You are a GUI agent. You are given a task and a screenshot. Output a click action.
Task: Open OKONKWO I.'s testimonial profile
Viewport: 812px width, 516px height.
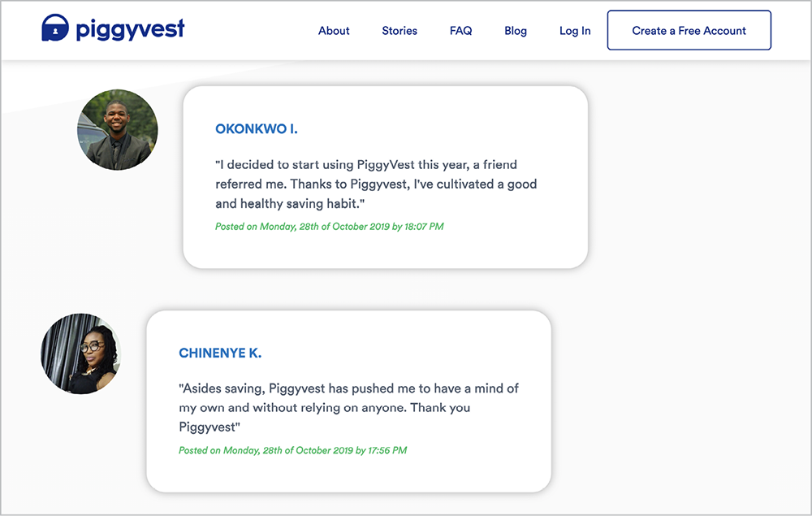tap(257, 128)
